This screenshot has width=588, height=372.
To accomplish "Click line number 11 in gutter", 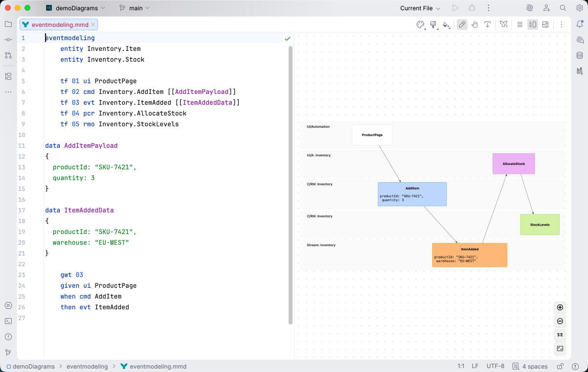I will click(22, 145).
